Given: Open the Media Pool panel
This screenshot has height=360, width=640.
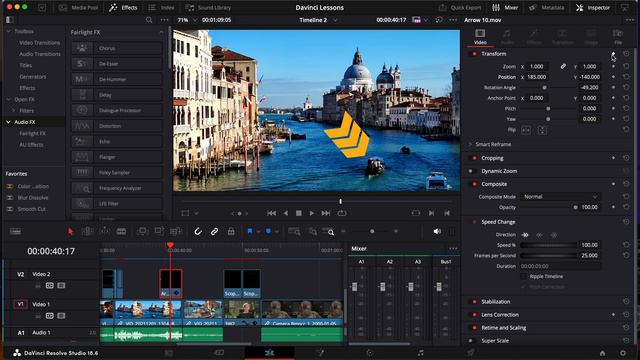Looking at the screenshot, I should click(78, 7).
